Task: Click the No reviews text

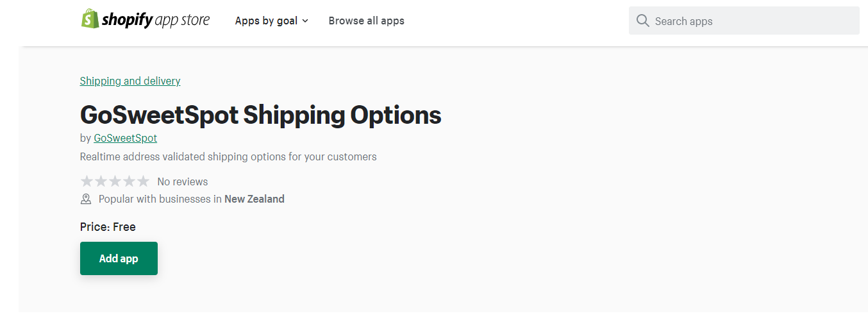Action: [183, 181]
